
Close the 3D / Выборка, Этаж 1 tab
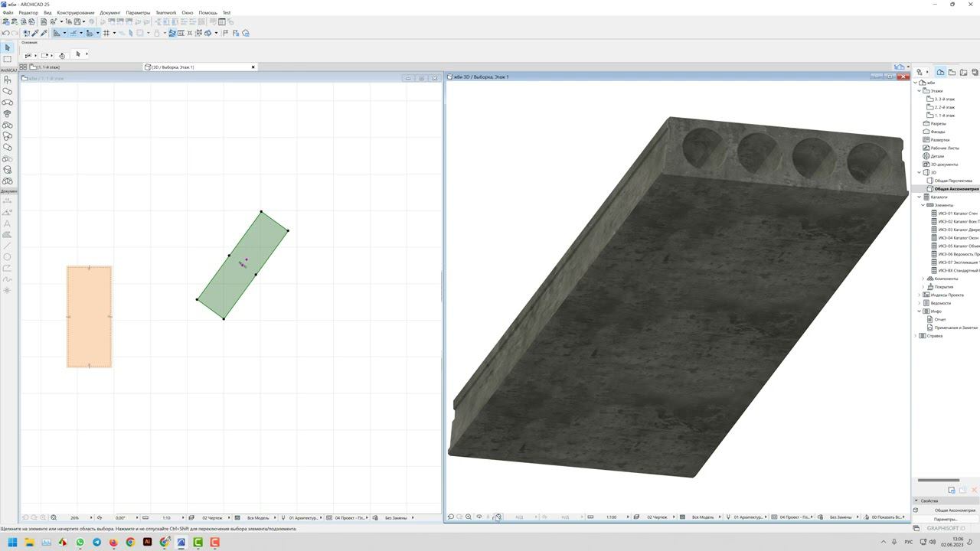pyautogui.click(x=253, y=67)
